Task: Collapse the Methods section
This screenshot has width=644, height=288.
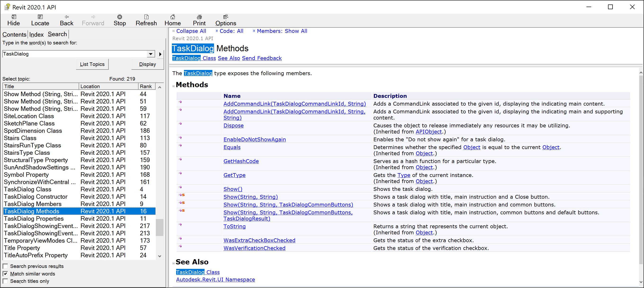Action: coord(173,86)
